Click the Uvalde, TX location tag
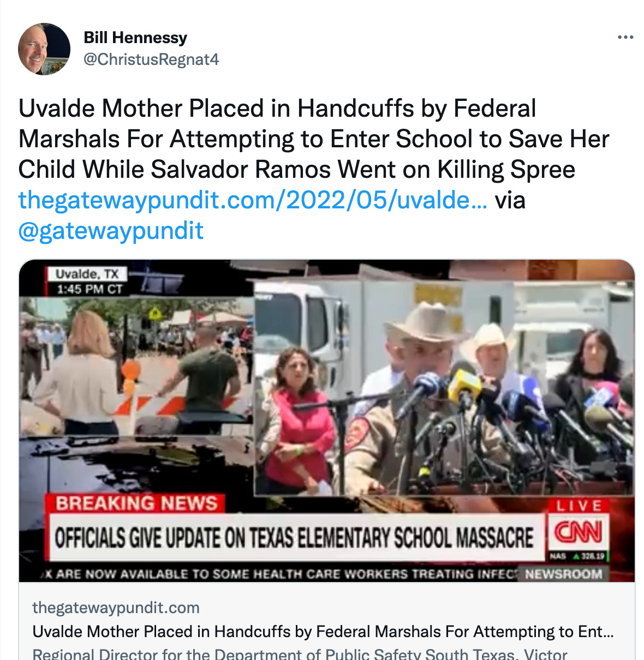The image size is (644, 660). (87, 274)
